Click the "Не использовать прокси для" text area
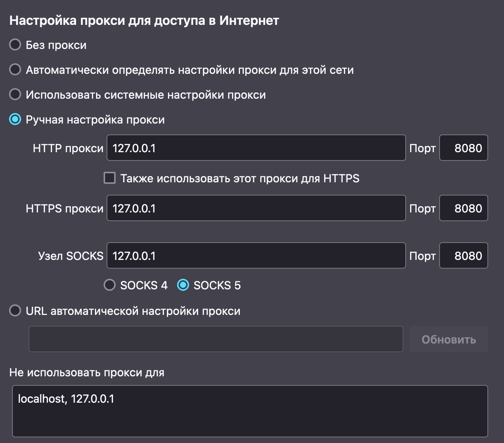The width and height of the screenshot is (504, 443). click(x=250, y=411)
